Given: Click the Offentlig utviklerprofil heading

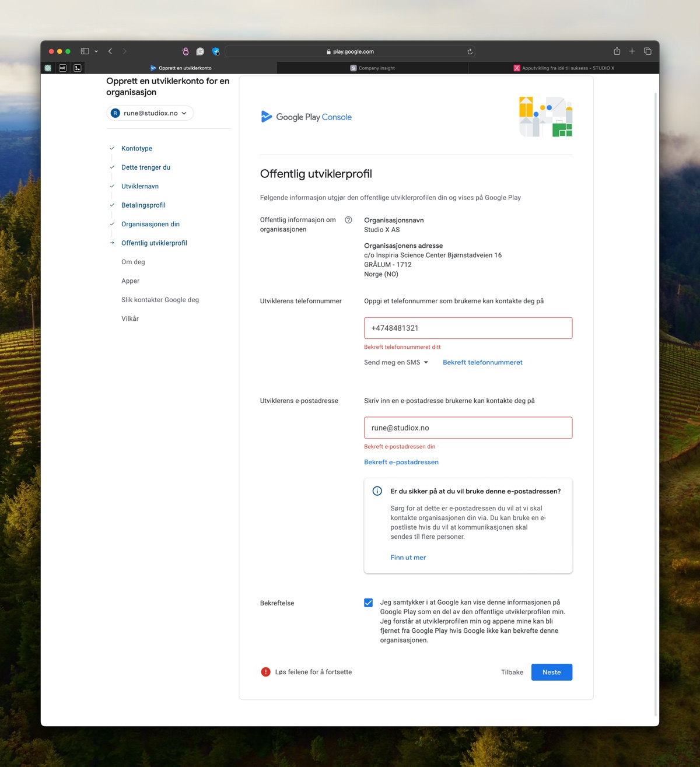Looking at the screenshot, I should pos(316,174).
